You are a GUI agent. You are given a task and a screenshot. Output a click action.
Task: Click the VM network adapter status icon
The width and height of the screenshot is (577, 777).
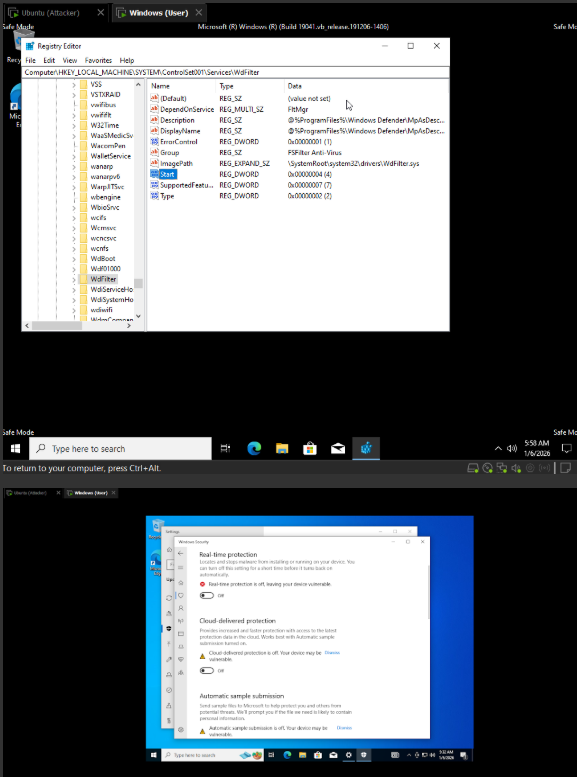[x=502, y=468]
